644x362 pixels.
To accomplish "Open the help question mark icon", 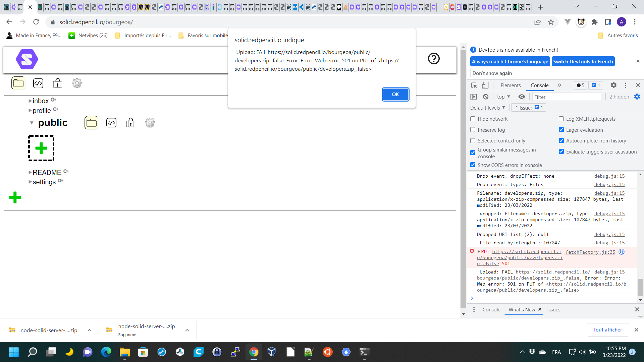I will 434,58.
